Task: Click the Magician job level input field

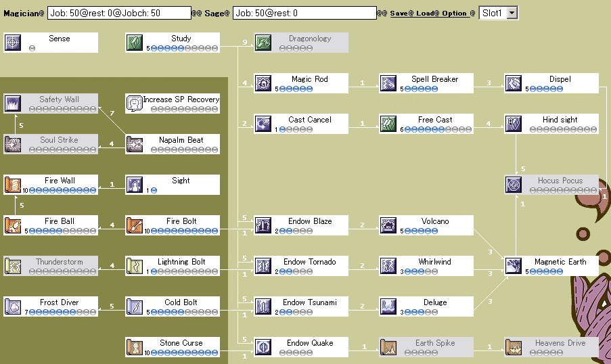Action: click(119, 13)
